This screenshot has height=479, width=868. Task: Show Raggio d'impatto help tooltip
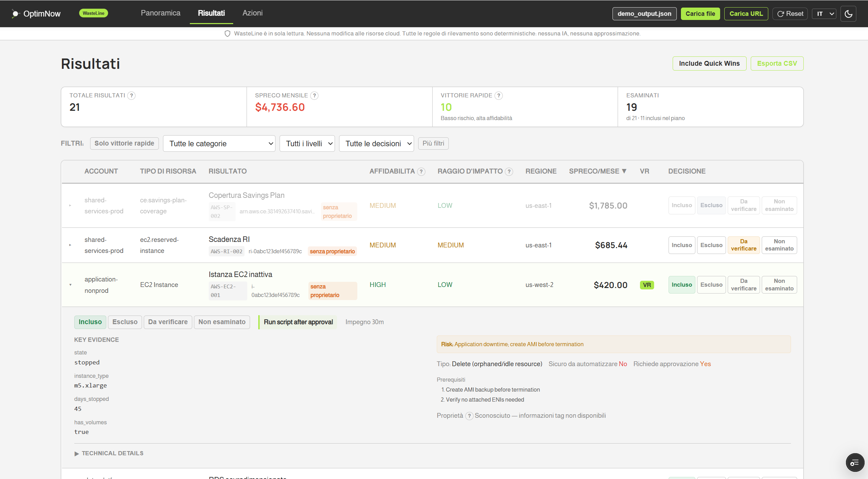pos(509,171)
